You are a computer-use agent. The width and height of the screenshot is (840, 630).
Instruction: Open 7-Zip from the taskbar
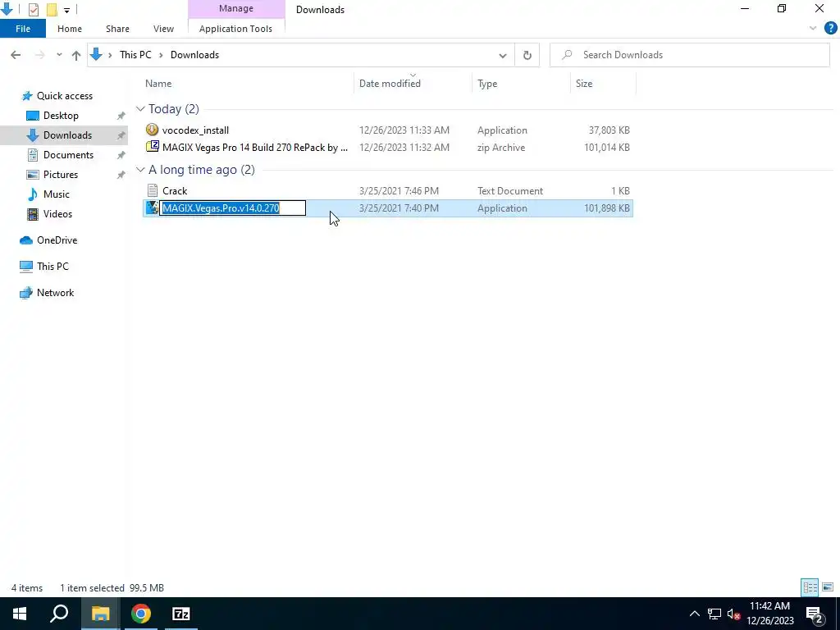coord(181,614)
